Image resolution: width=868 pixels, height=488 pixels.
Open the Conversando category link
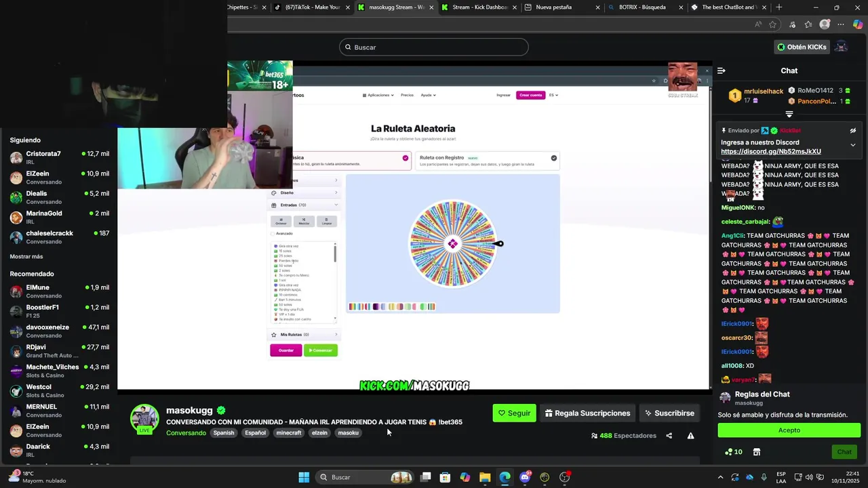[186, 433]
